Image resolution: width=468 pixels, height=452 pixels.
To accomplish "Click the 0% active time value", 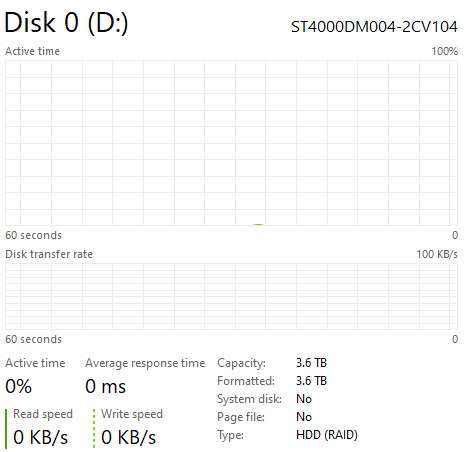I will 18,386.
